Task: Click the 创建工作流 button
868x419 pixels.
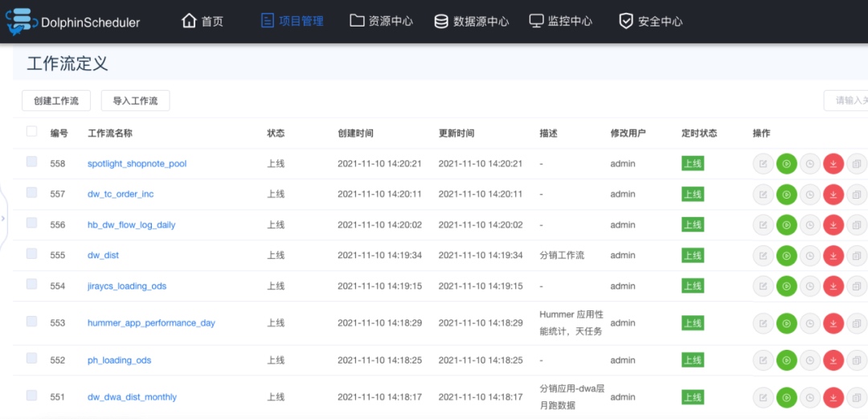Action: click(x=56, y=101)
